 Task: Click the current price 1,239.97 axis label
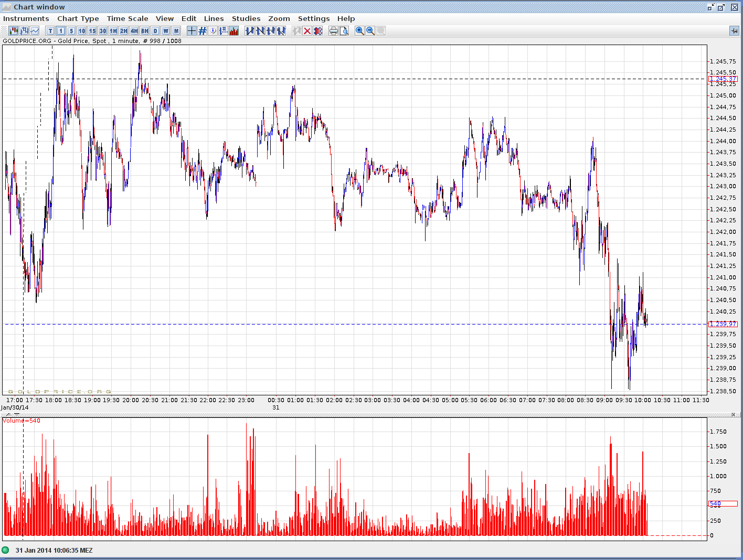723,324
